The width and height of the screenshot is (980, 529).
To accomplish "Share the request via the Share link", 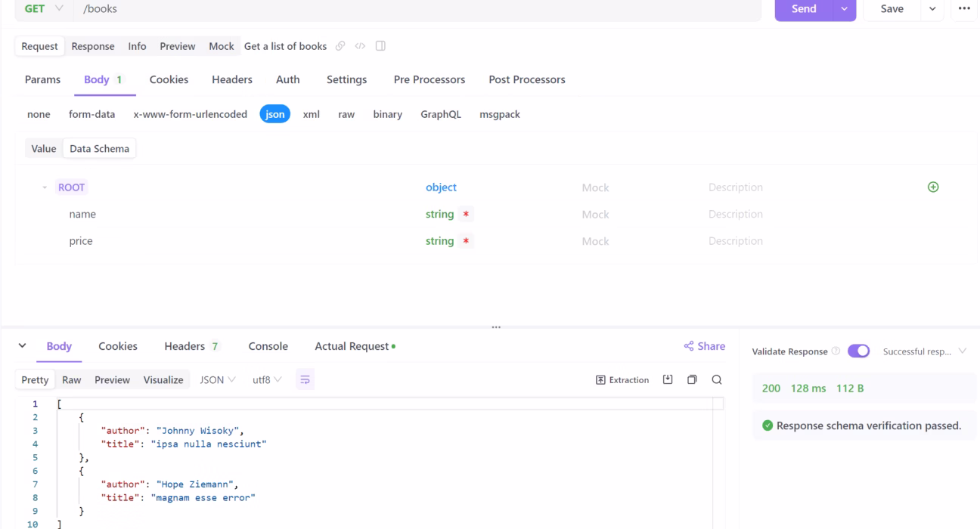I will click(704, 346).
